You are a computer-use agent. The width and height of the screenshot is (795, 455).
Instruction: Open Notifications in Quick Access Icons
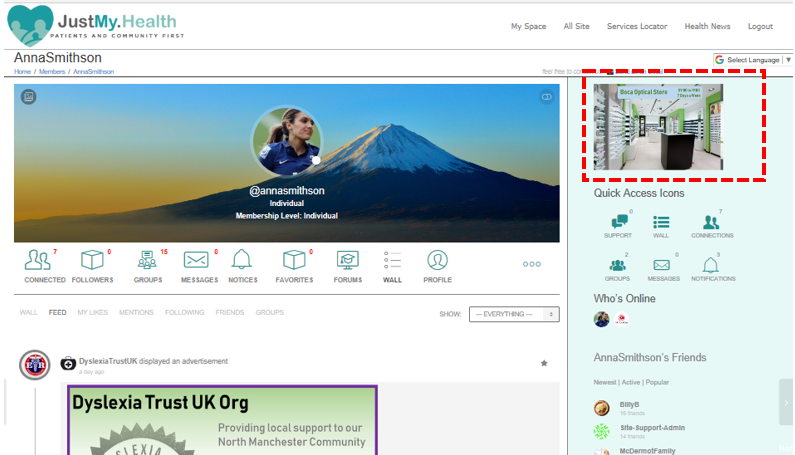pos(711,265)
